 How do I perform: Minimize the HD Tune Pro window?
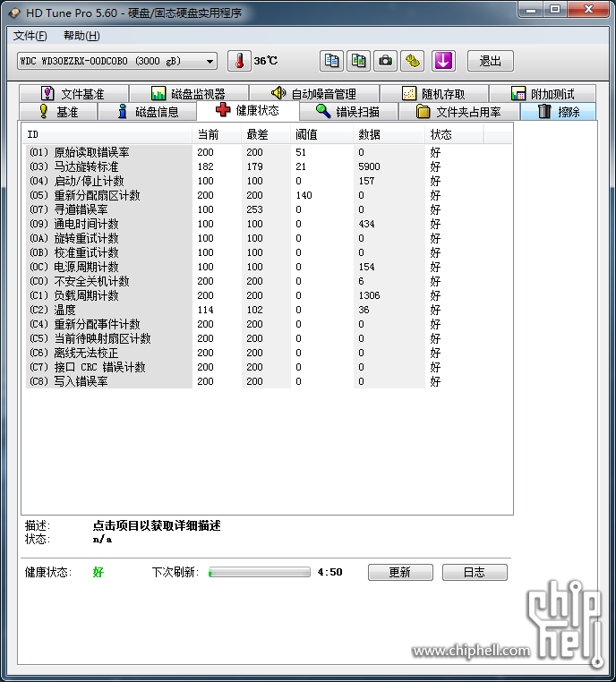[531, 10]
